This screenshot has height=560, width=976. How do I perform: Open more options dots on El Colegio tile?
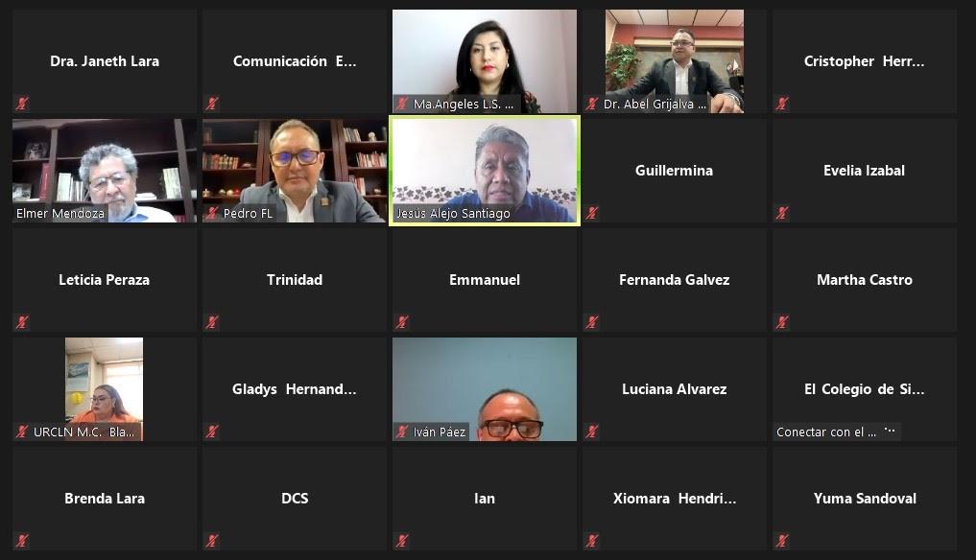890,430
